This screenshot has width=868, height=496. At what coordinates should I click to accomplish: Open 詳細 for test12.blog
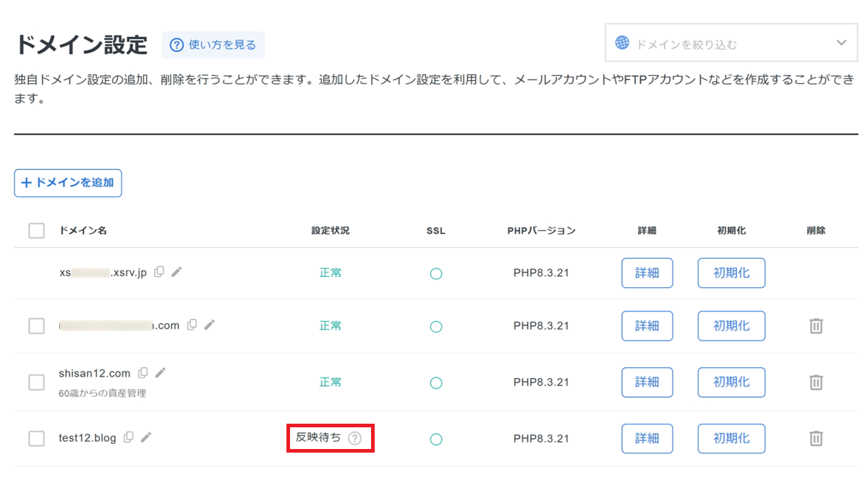(647, 438)
